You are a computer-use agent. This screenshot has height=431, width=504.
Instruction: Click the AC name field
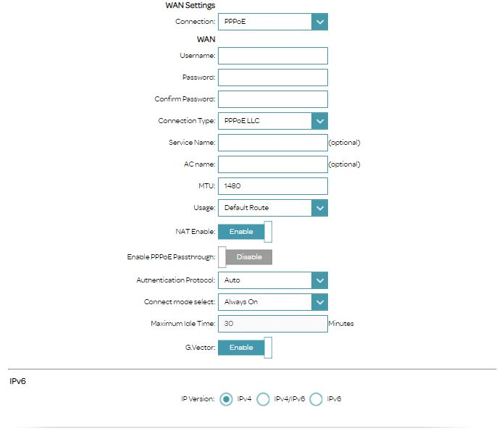tap(272, 164)
